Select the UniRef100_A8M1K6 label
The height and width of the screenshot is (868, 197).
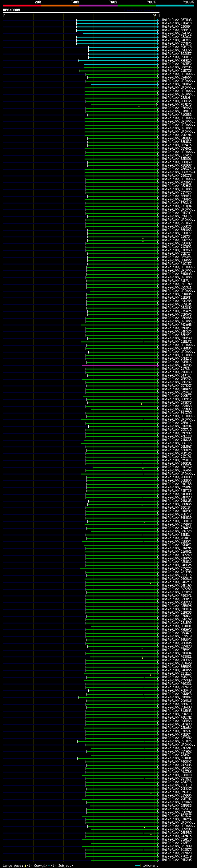click(177, 453)
